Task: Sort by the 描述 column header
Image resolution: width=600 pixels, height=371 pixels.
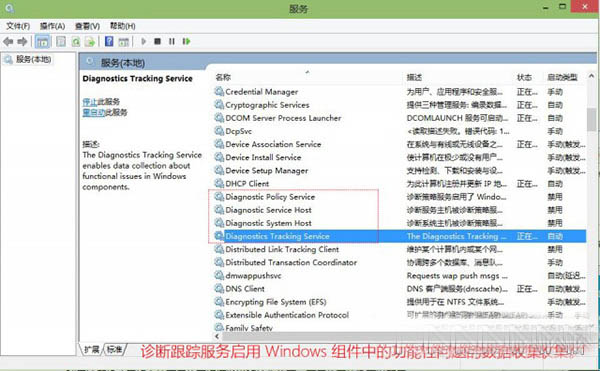Action: click(x=414, y=77)
